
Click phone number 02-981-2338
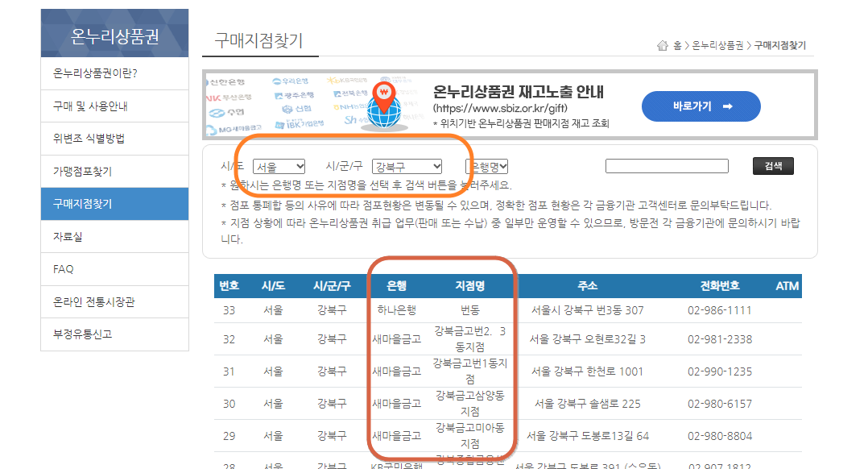point(720,339)
